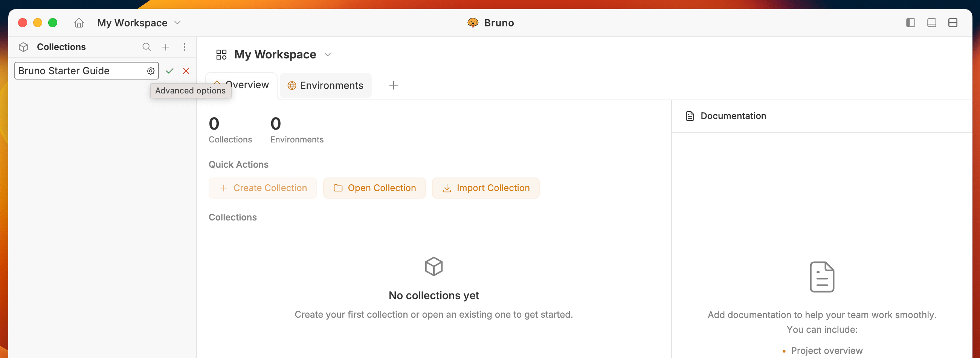
Task: Click the Documentation header text
Action: tap(733, 116)
